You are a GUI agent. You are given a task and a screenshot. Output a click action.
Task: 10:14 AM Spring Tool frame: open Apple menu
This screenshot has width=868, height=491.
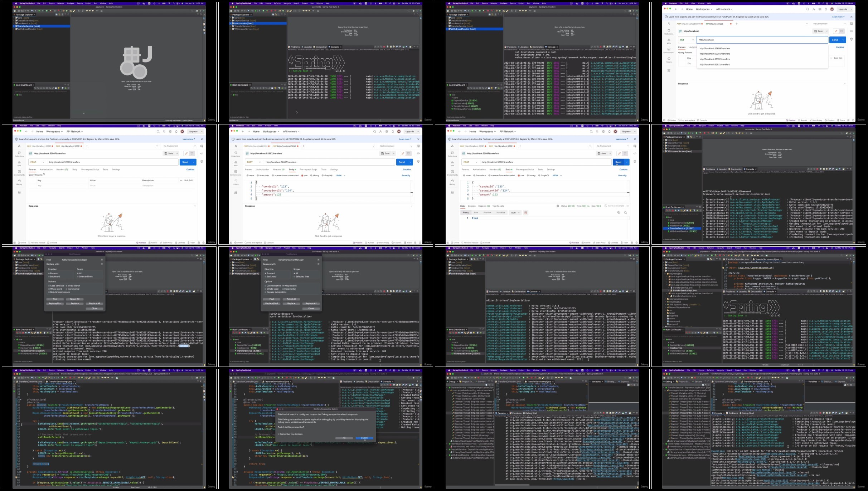click(16, 248)
